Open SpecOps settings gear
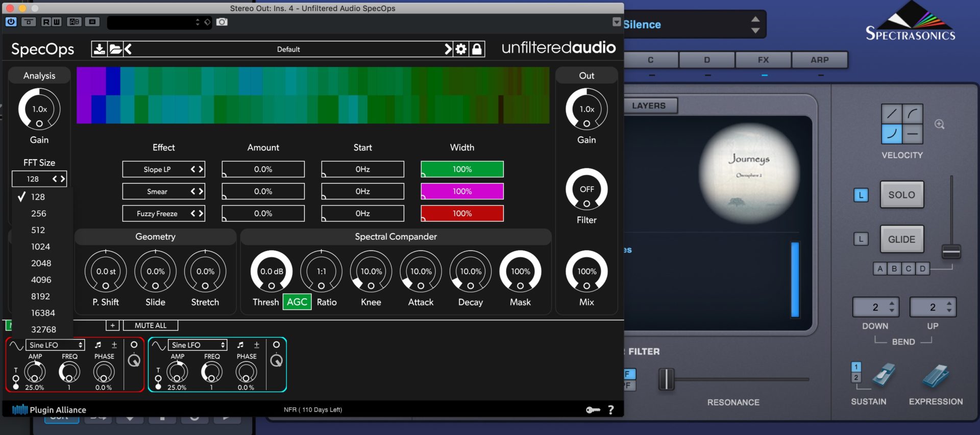The image size is (980, 435). (x=461, y=49)
